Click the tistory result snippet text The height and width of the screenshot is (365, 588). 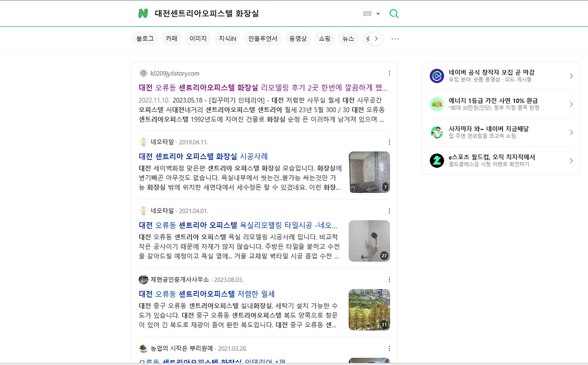pyautogui.click(x=262, y=109)
